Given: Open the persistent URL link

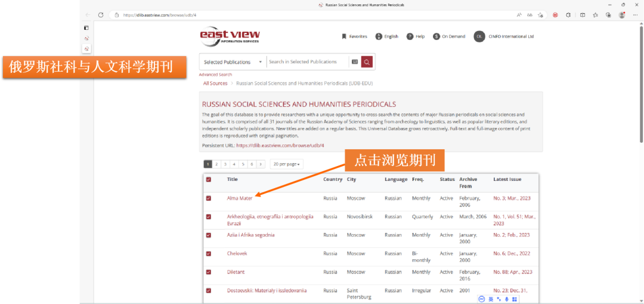Looking at the screenshot, I should [280, 145].
